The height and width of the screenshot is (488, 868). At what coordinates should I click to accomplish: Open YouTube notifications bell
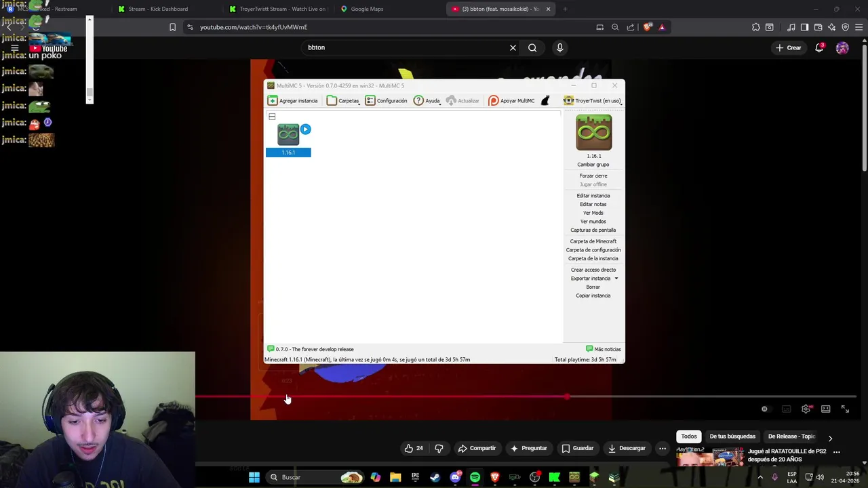tap(819, 47)
